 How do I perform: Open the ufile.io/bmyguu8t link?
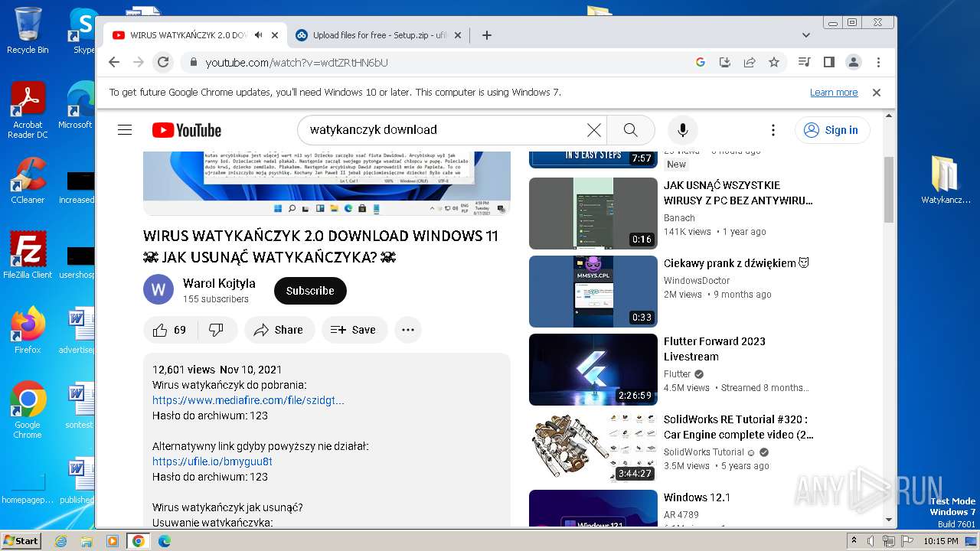pos(212,461)
